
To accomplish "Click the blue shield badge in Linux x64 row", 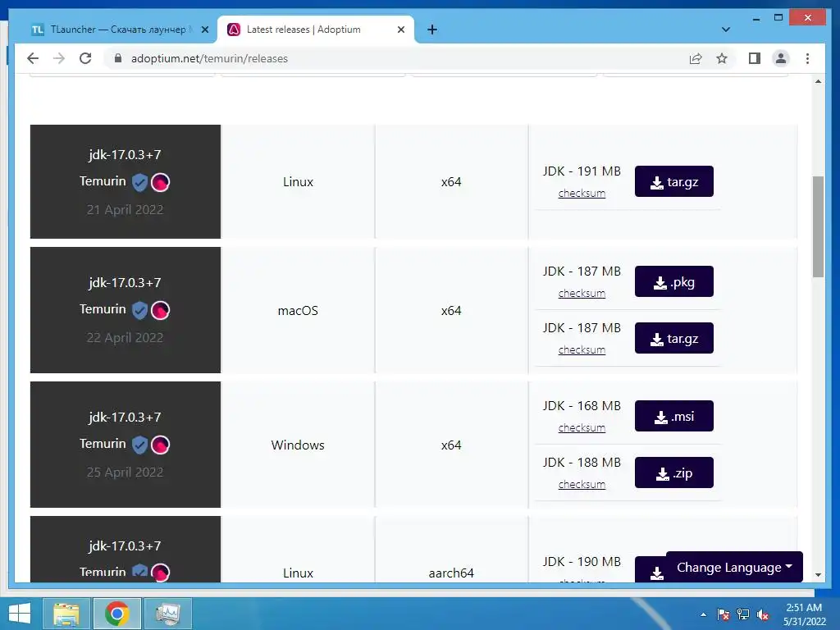I will [139, 183].
